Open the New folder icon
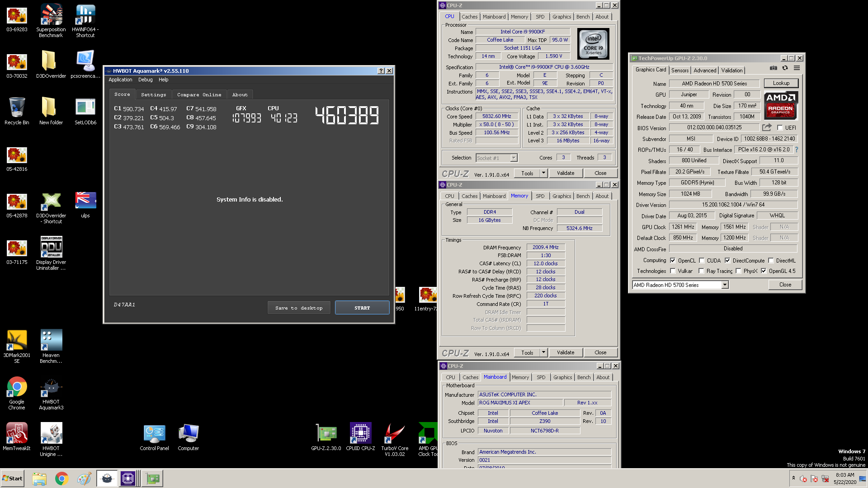Viewport: 868px width, 488px height. [51, 111]
